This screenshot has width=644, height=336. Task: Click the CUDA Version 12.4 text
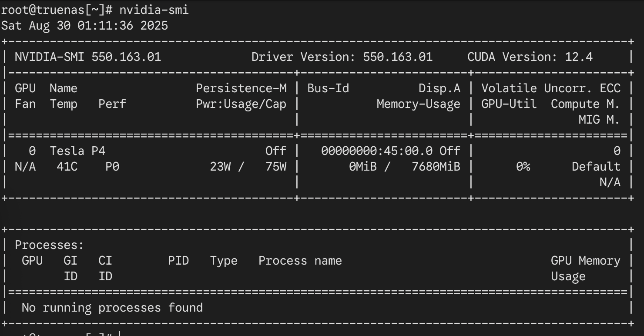[530, 57]
